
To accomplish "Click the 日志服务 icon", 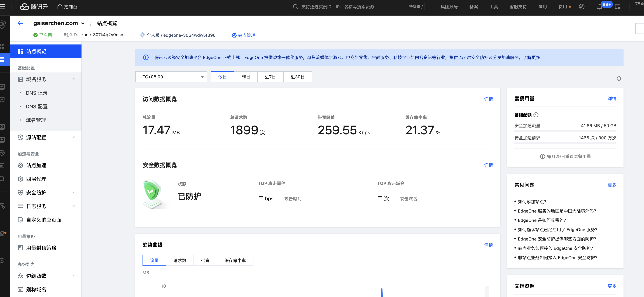I will tap(20, 206).
